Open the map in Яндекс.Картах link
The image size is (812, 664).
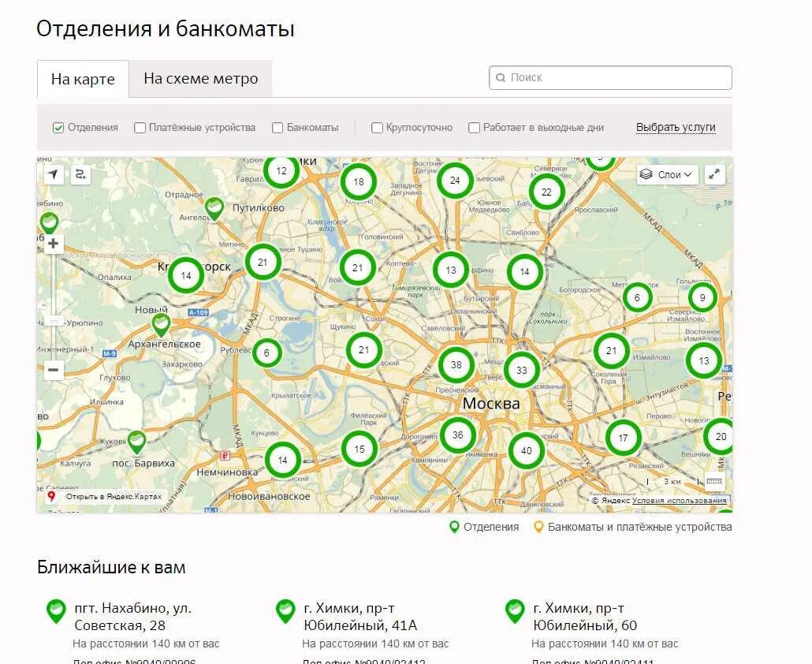click(106, 497)
